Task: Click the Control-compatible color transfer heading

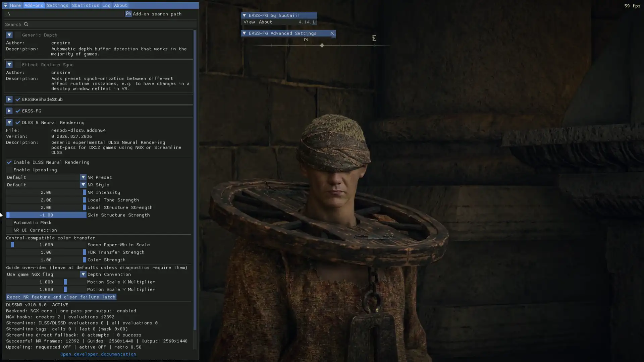Action: (x=51, y=238)
